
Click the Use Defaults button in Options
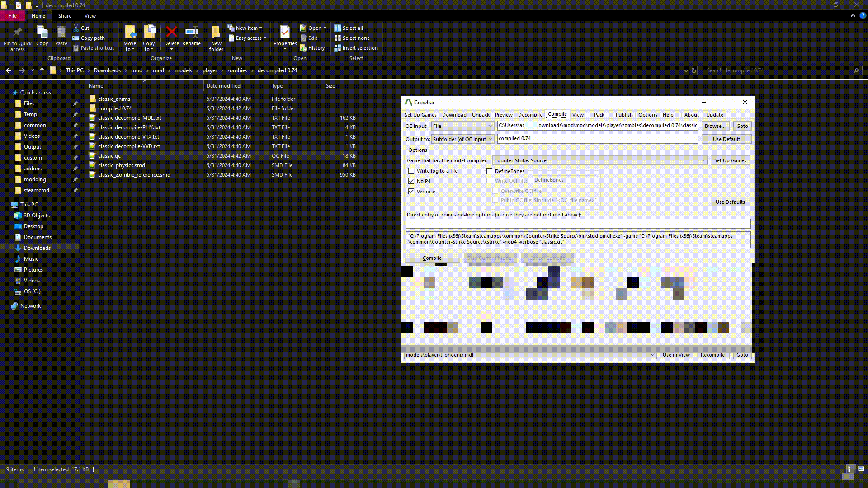pos(730,202)
